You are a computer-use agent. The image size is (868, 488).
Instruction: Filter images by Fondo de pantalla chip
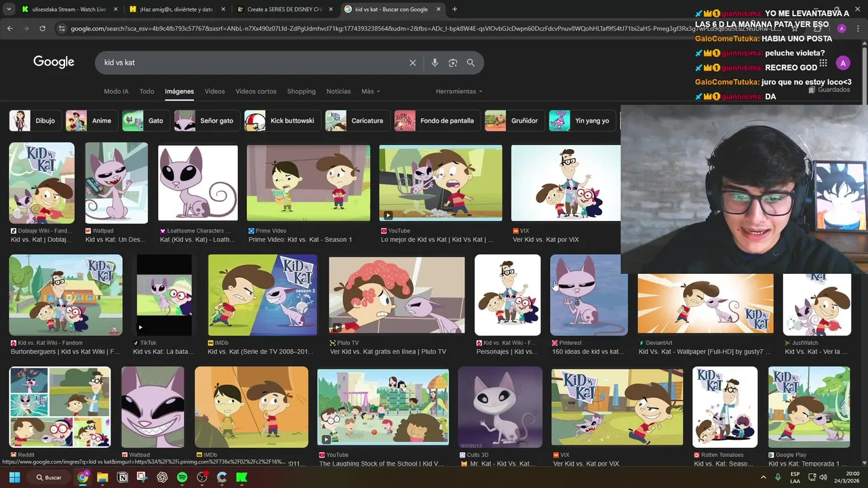coord(437,121)
